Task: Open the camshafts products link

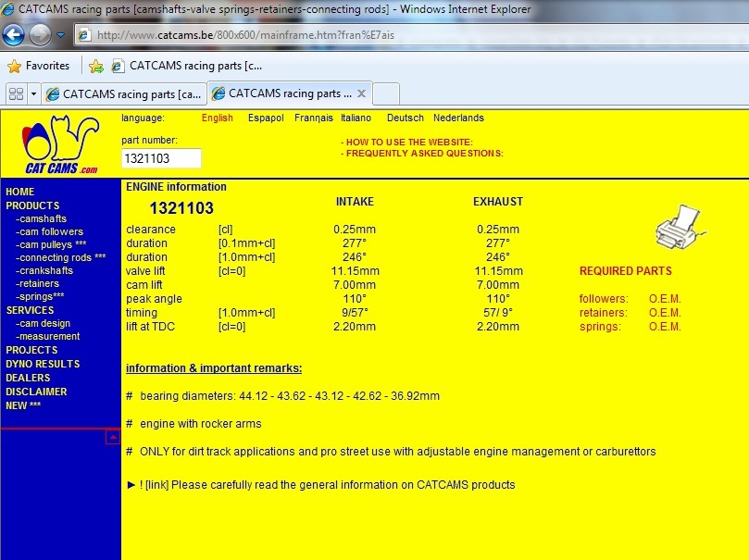Action: [x=41, y=218]
